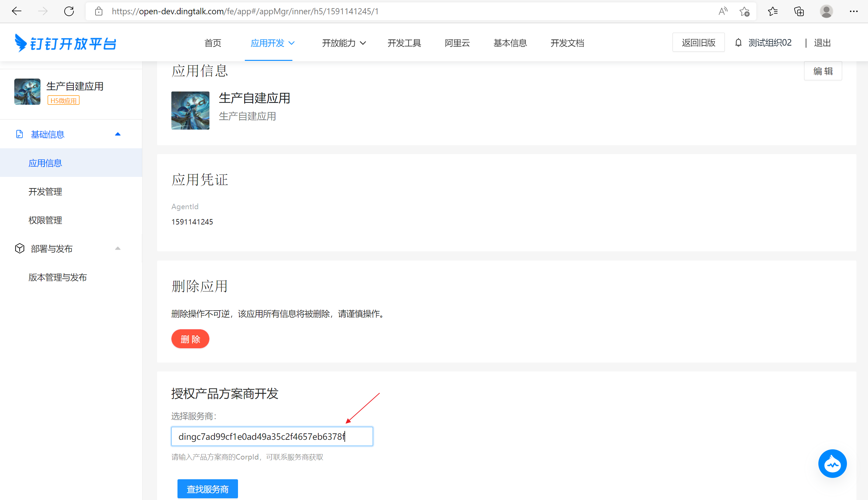Click the 应用凭证 section heading

(200, 180)
